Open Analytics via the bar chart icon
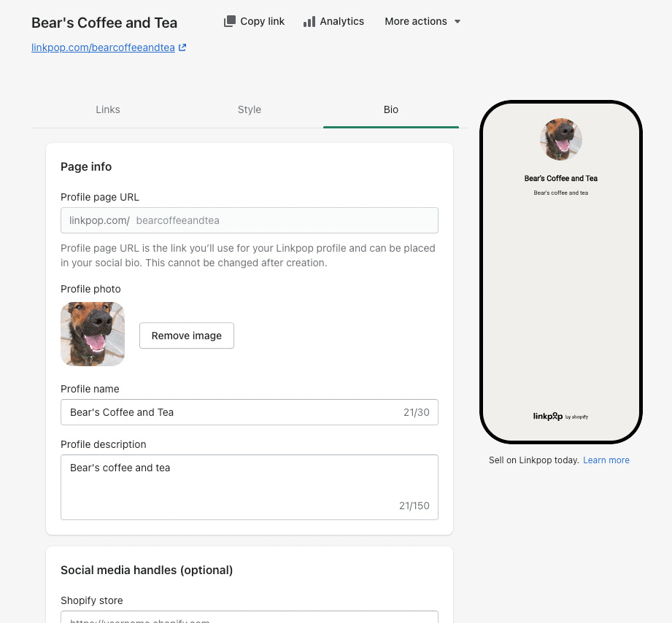The image size is (672, 623). (309, 21)
